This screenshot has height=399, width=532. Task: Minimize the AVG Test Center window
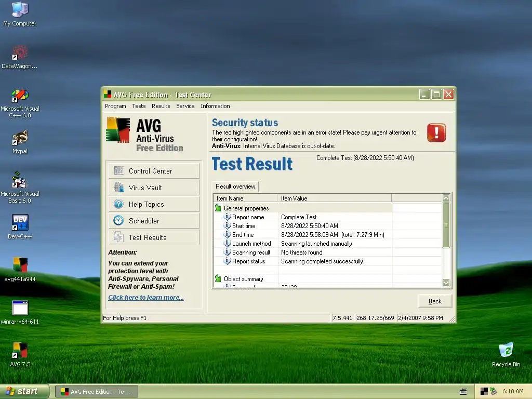pos(424,95)
